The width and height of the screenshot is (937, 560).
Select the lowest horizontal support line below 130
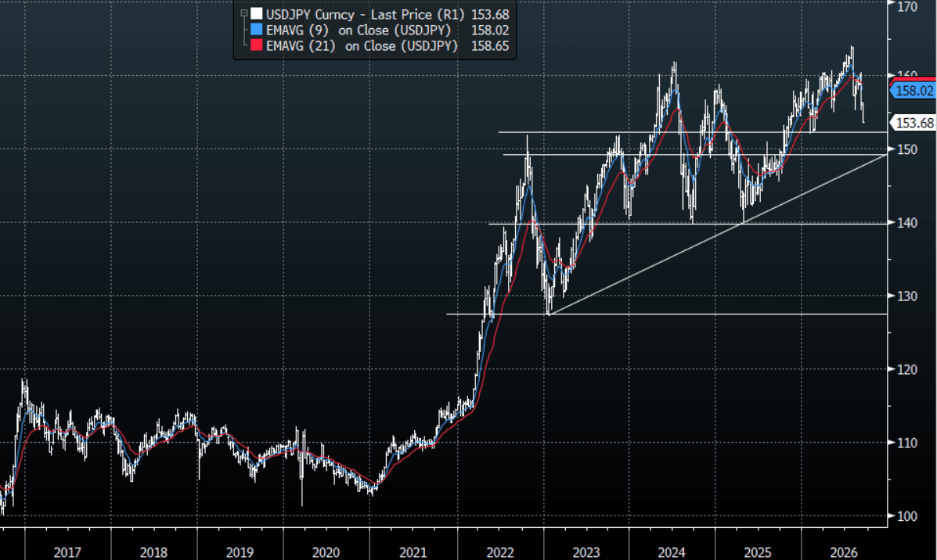[x=666, y=314]
